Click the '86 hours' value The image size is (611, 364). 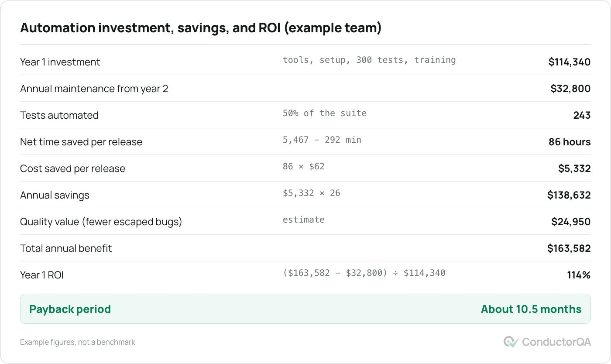[570, 142]
